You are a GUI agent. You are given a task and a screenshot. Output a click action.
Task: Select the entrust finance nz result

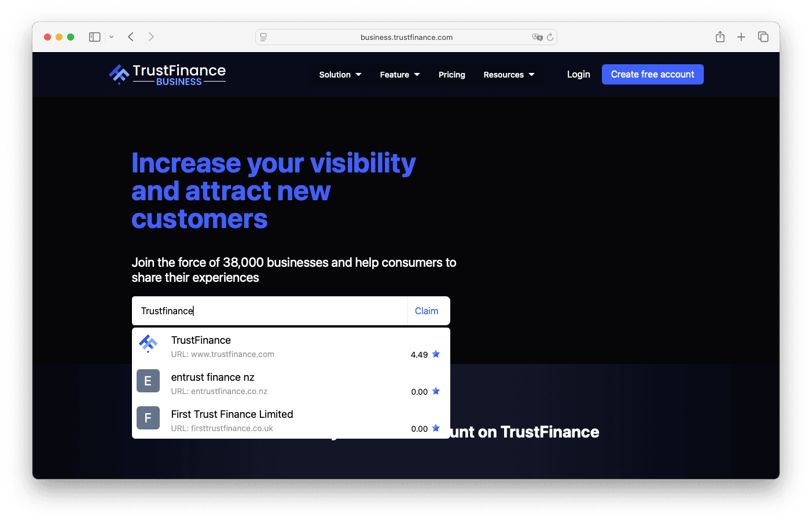(x=291, y=384)
